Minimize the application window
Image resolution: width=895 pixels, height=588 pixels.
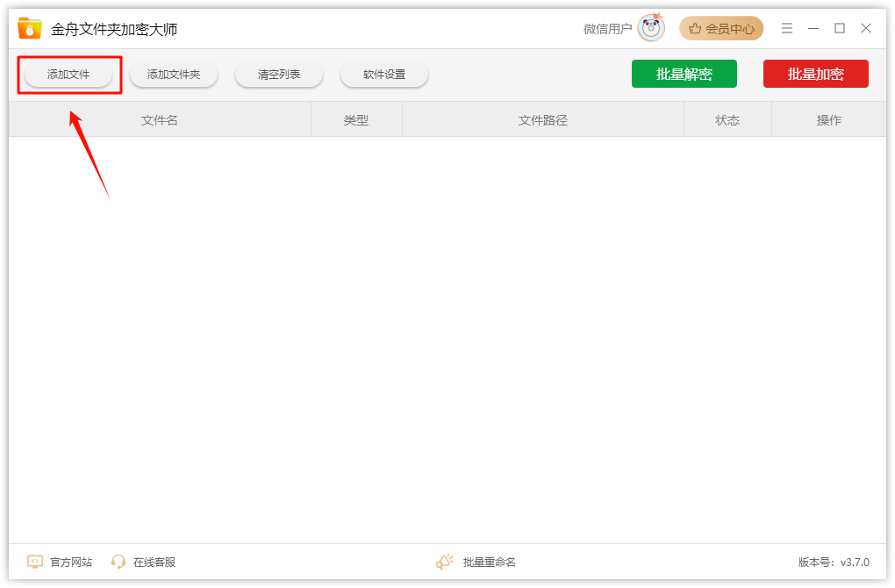click(x=813, y=28)
